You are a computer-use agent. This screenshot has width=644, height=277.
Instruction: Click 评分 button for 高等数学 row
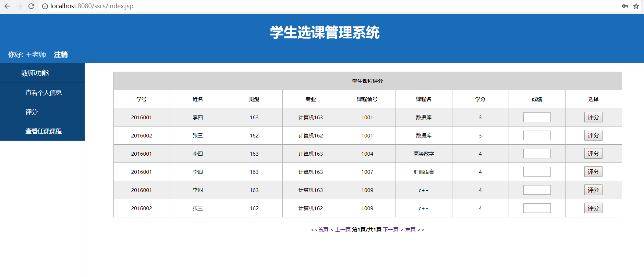pyautogui.click(x=593, y=154)
